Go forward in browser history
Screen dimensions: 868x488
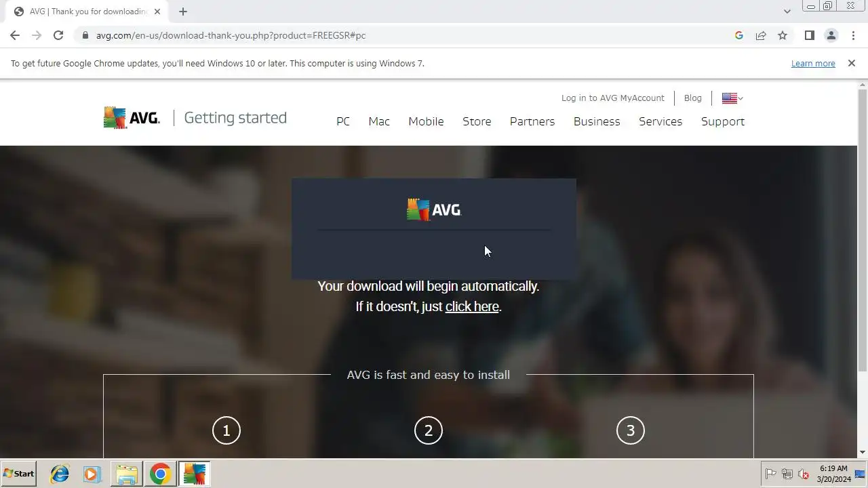pyautogui.click(x=37, y=35)
